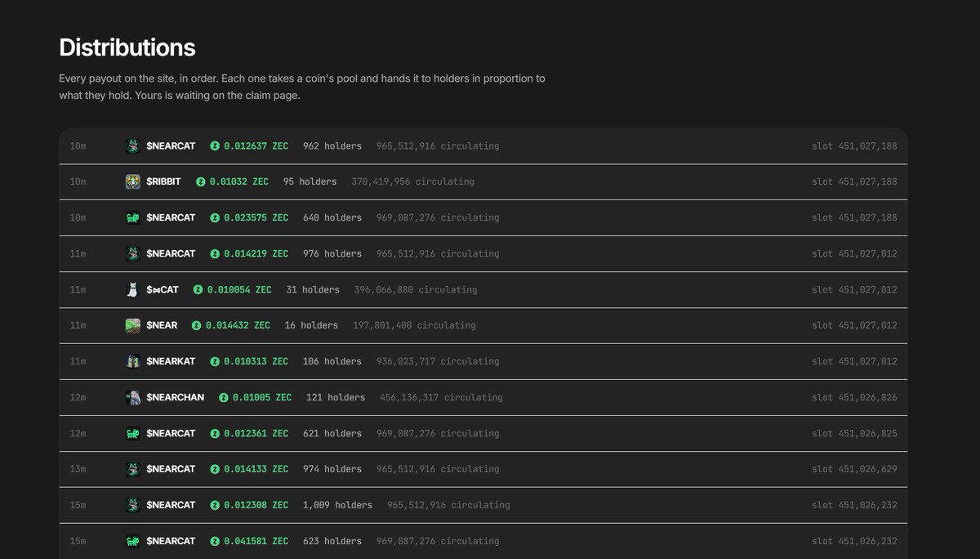Open the $NEAR coin name with 16 holders
Image resolution: width=980 pixels, height=559 pixels.
pos(162,325)
